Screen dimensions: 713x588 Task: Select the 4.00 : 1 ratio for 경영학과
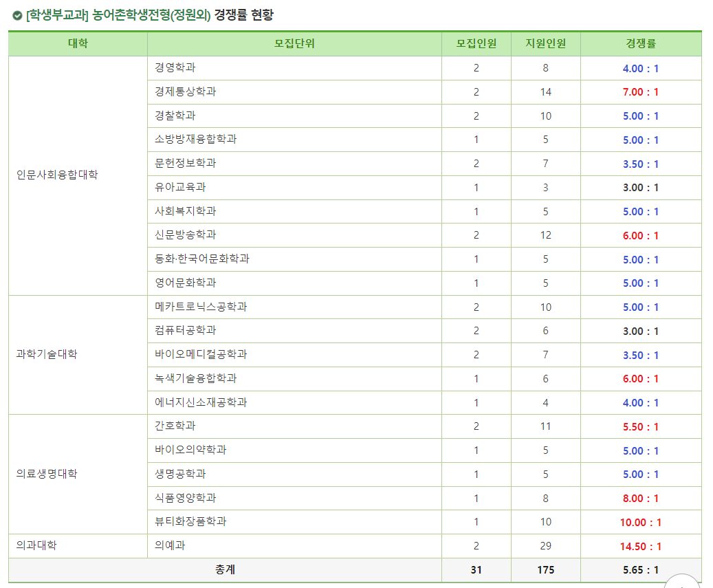pos(641,69)
